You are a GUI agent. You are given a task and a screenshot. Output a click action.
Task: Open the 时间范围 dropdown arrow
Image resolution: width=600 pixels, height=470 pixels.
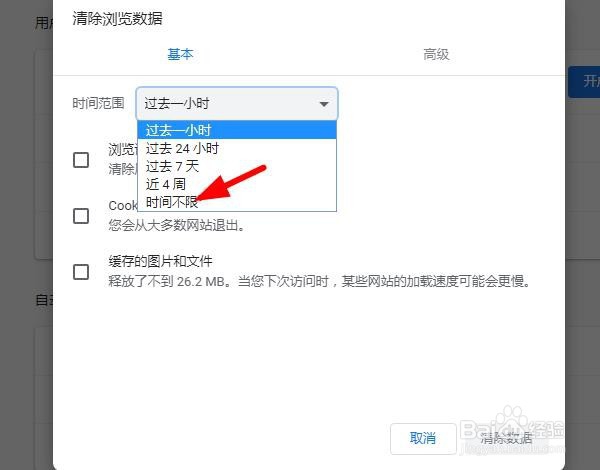324,104
